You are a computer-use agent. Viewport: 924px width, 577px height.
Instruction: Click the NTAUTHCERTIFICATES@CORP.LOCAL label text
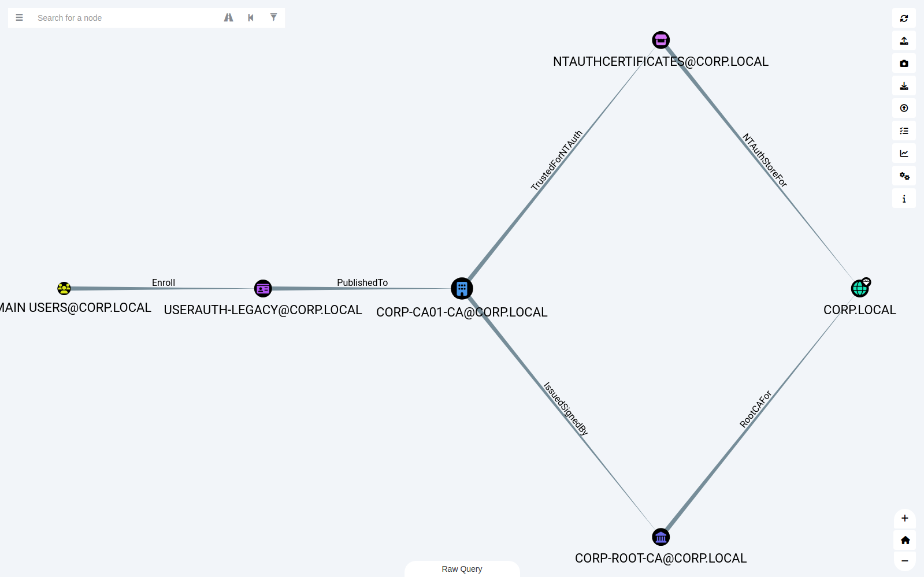click(660, 62)
